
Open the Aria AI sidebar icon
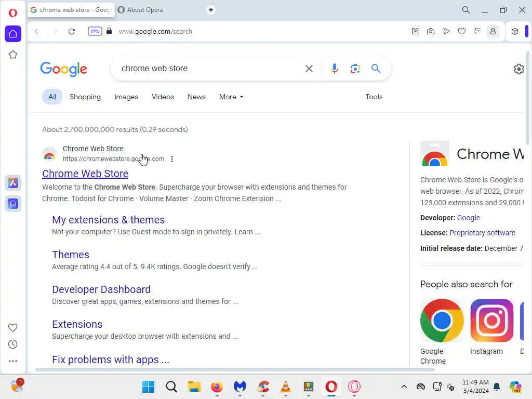[x=13, y=183]
